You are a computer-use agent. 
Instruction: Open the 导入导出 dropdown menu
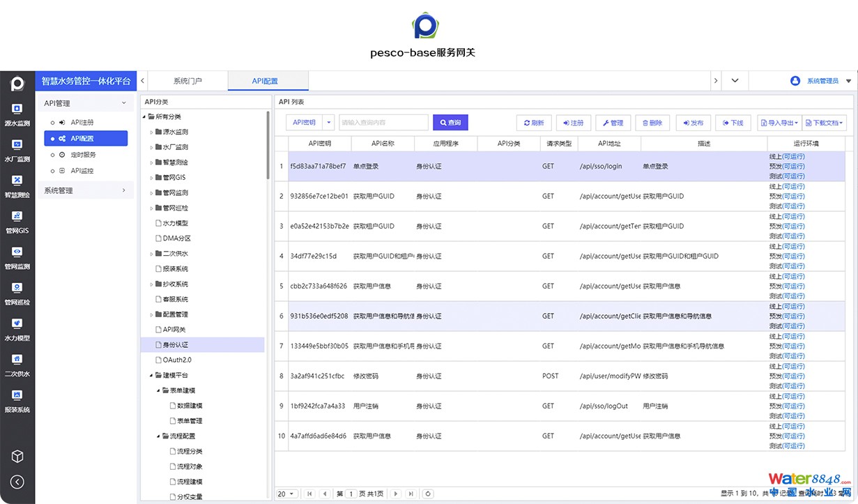[779, 123]
